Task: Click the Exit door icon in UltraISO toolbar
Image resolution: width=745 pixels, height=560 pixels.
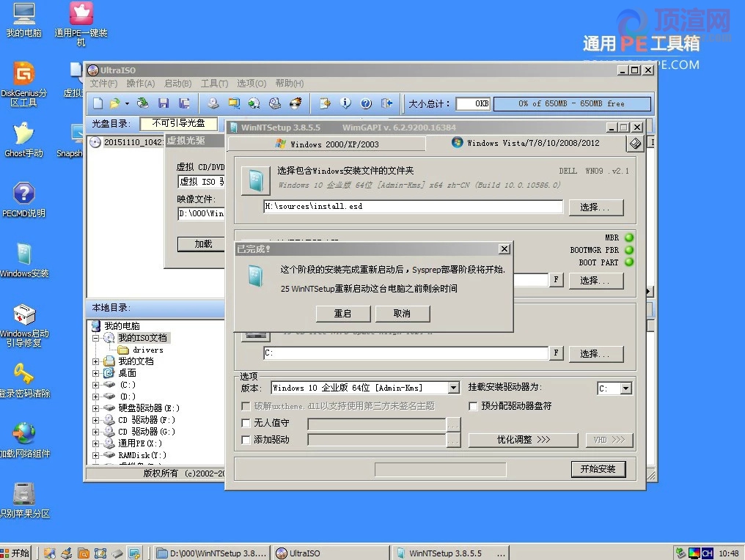Action: (x=386, y=103)
